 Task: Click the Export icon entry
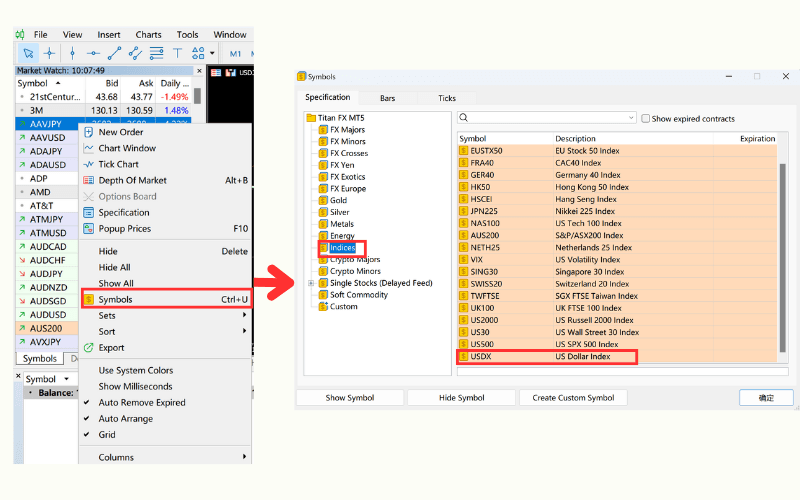89,348
